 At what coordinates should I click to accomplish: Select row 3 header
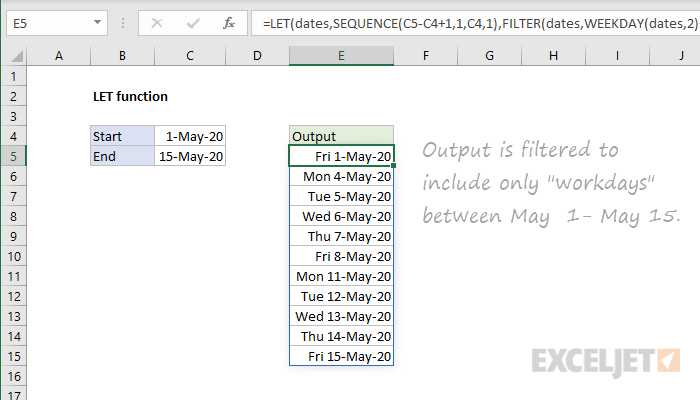(13, 117)
